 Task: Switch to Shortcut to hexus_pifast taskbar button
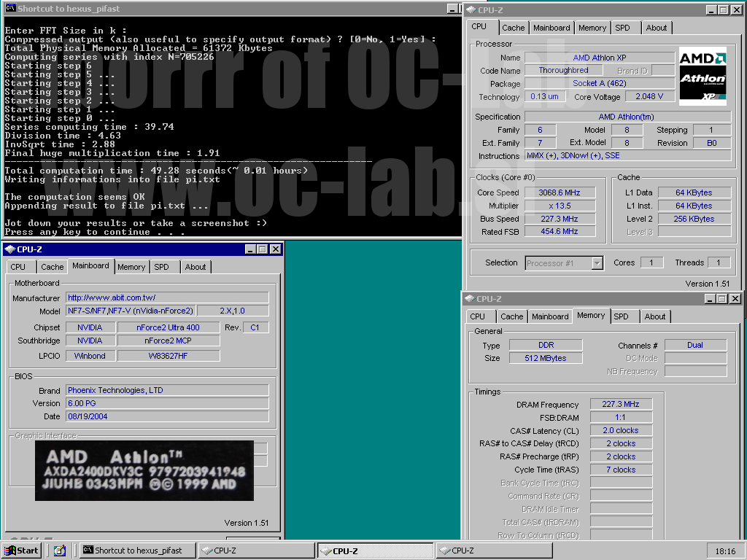click(138, 551)
